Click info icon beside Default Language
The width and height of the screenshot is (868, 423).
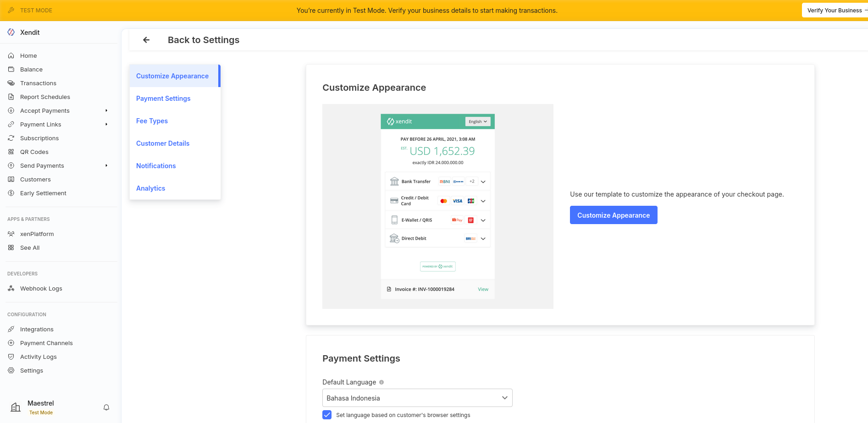coord(381,382)
